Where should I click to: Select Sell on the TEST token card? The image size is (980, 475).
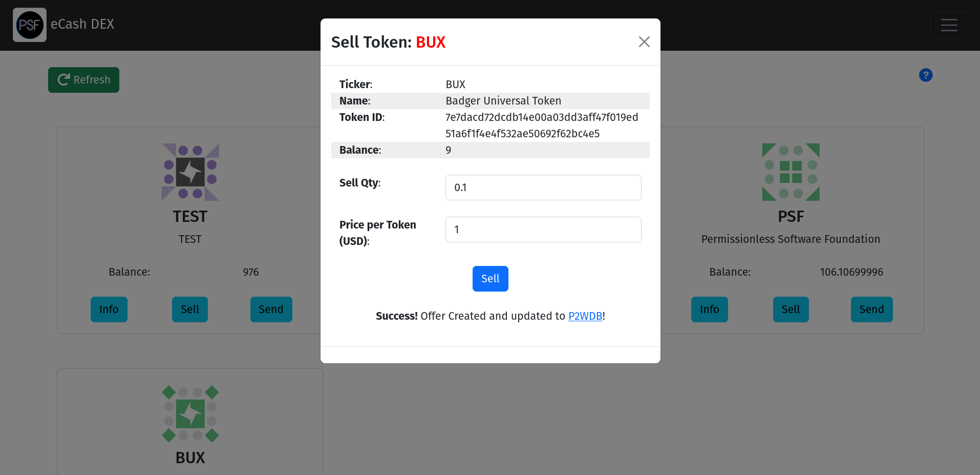pos(189,309)
